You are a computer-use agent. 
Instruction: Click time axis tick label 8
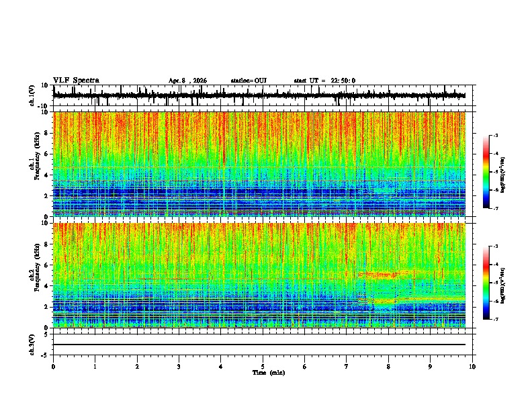[388, 367]
